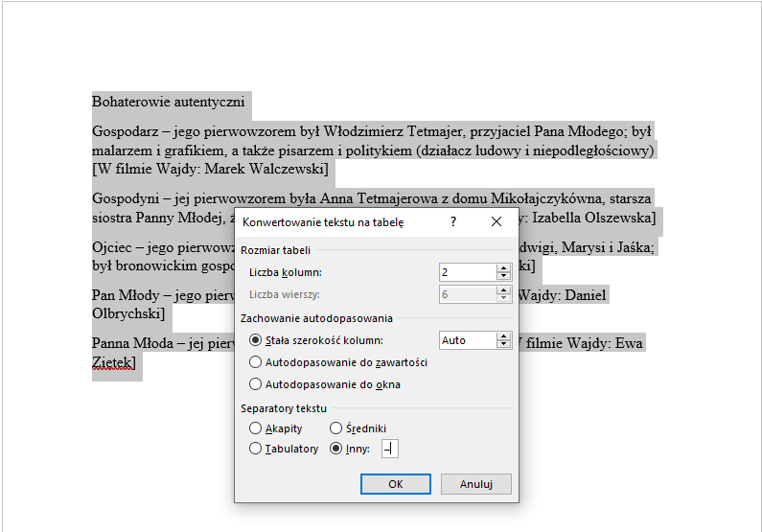Click the help question mark button in dialog
762x532 pixels.
click(x=452, y=222)
